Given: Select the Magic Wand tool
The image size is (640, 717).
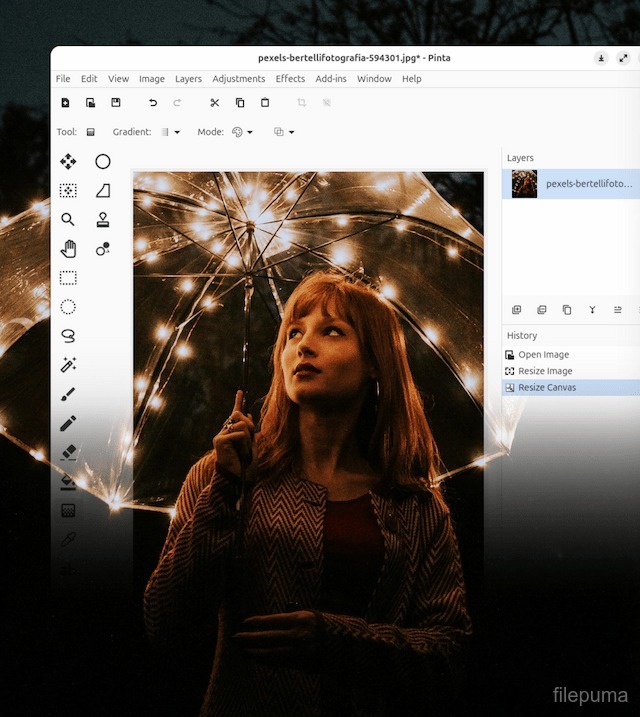Looking at the screenshot, I should [68, 365].
